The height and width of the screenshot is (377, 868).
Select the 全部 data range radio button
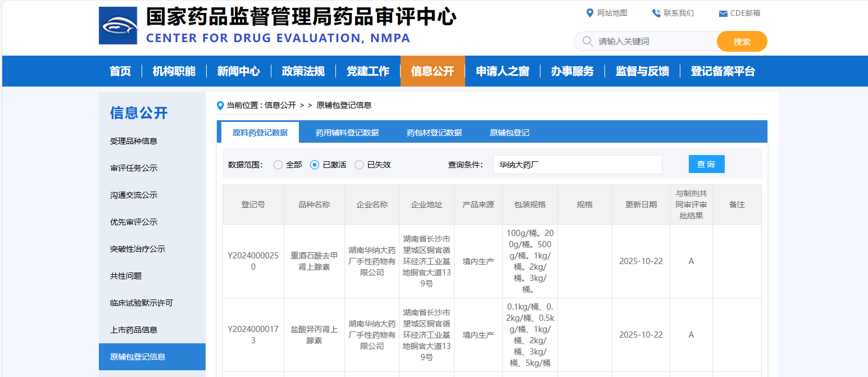coord(278,165)
